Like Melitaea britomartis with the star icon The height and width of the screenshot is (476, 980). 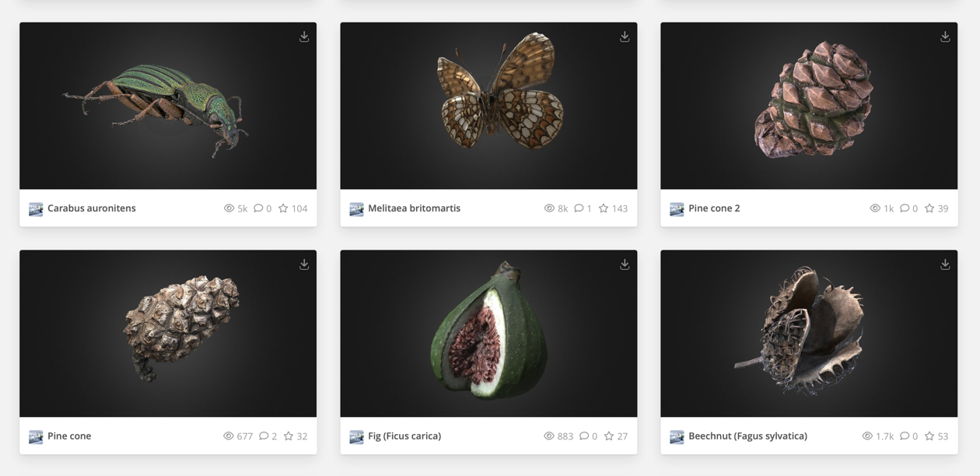604,208
